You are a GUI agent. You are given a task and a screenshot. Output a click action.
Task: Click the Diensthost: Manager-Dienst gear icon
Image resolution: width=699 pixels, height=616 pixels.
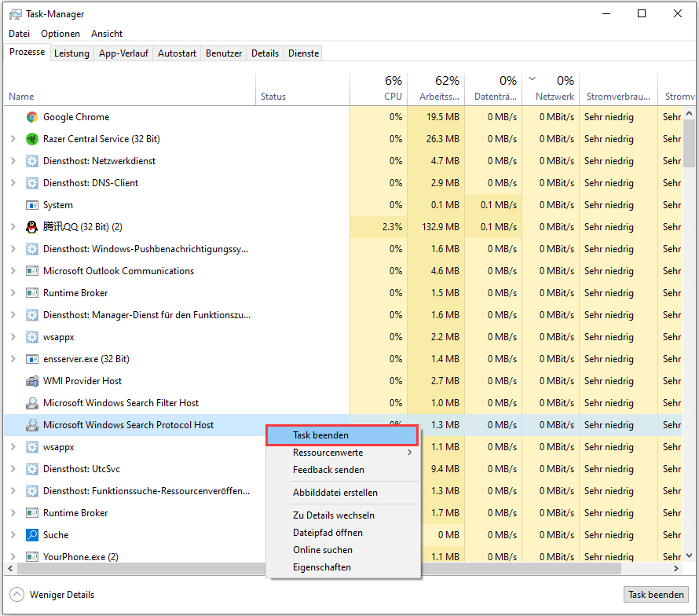pos(31,315)
